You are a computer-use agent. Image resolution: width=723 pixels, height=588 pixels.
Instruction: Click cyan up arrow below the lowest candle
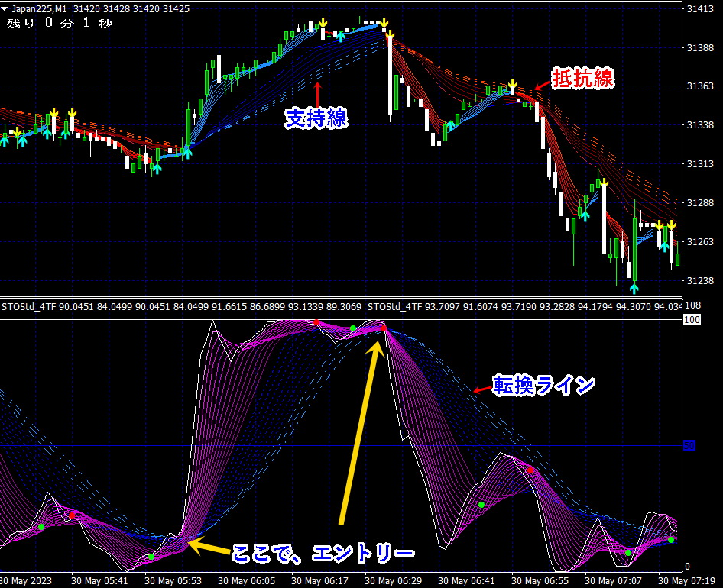pos(634,288)
